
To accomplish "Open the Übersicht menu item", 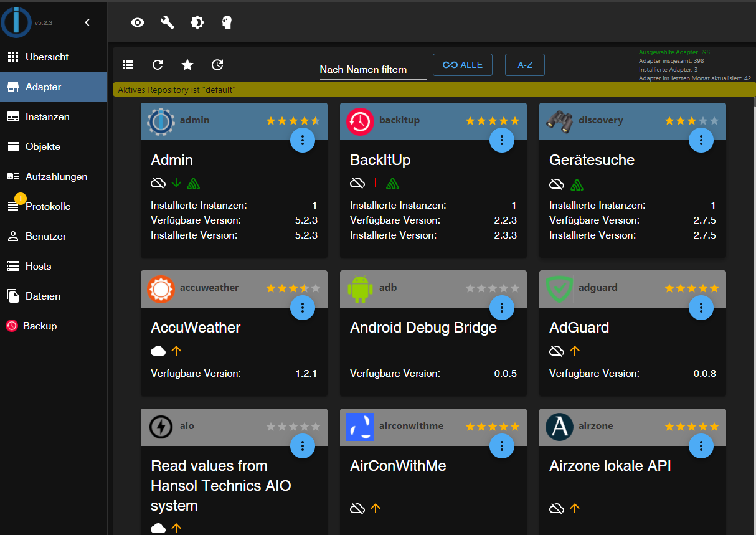I will pos(54,57).
